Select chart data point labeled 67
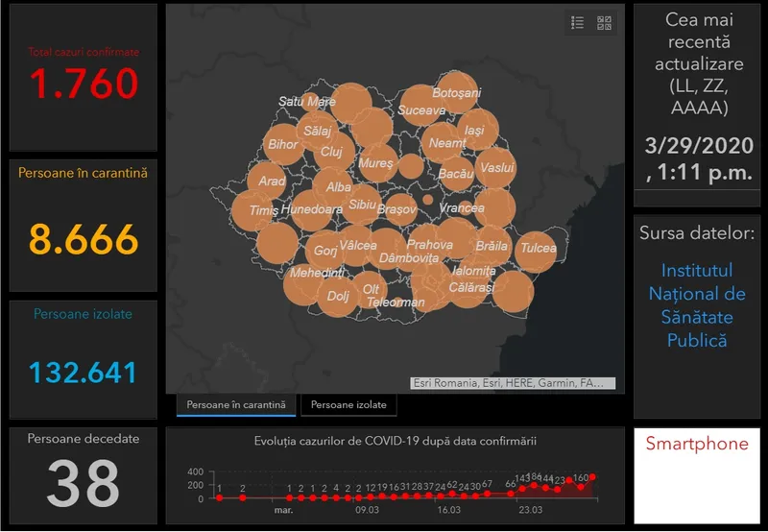Viewport: 768px width, 532px height. click(x=488, y=495)
